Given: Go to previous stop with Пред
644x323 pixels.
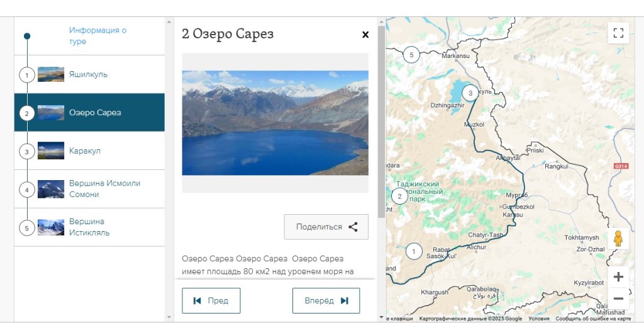Looking at the screenshot, I should pyautogui.click(x=211, y=300).
